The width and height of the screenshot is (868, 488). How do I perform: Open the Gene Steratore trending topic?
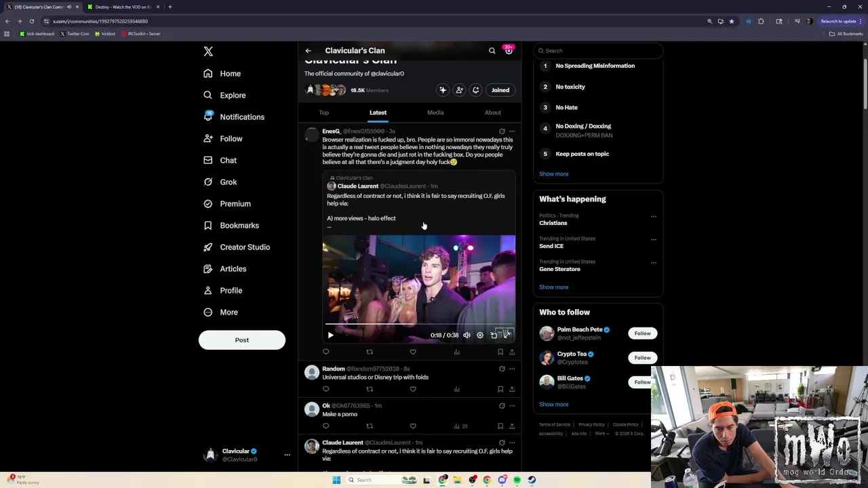coord(559,269)
